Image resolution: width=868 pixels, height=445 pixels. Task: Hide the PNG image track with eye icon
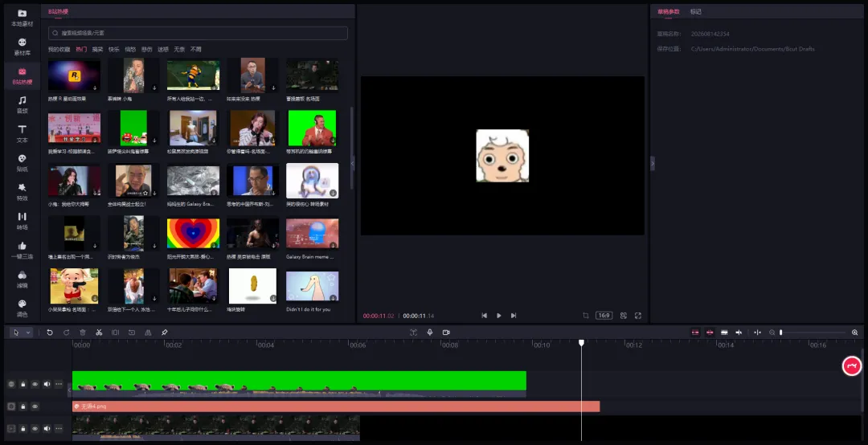tap(35, 406)
